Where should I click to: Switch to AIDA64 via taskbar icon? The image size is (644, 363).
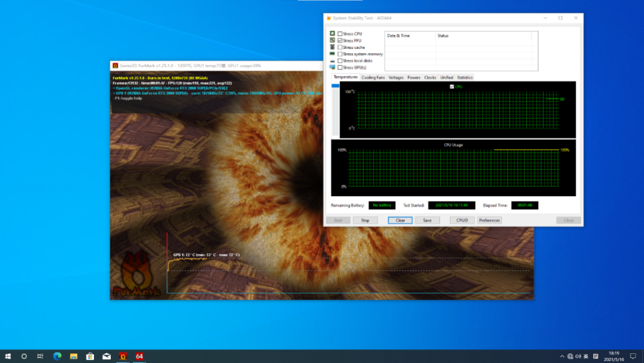pos(139,357)
